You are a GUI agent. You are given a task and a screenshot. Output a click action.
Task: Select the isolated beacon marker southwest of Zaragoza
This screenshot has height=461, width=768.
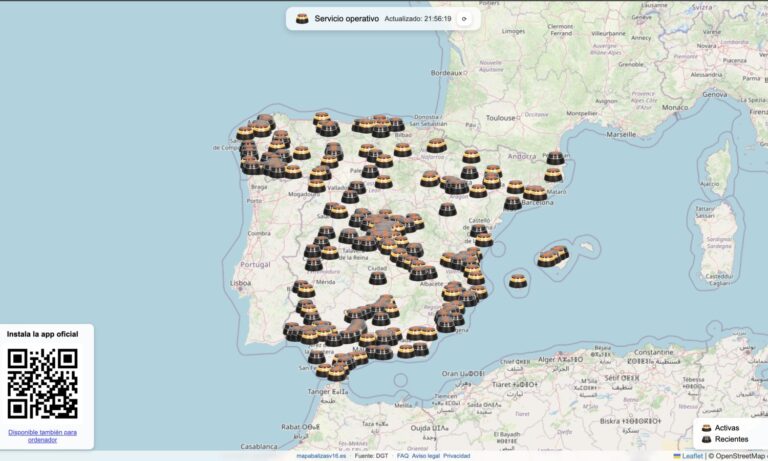(x=447, y=209)
